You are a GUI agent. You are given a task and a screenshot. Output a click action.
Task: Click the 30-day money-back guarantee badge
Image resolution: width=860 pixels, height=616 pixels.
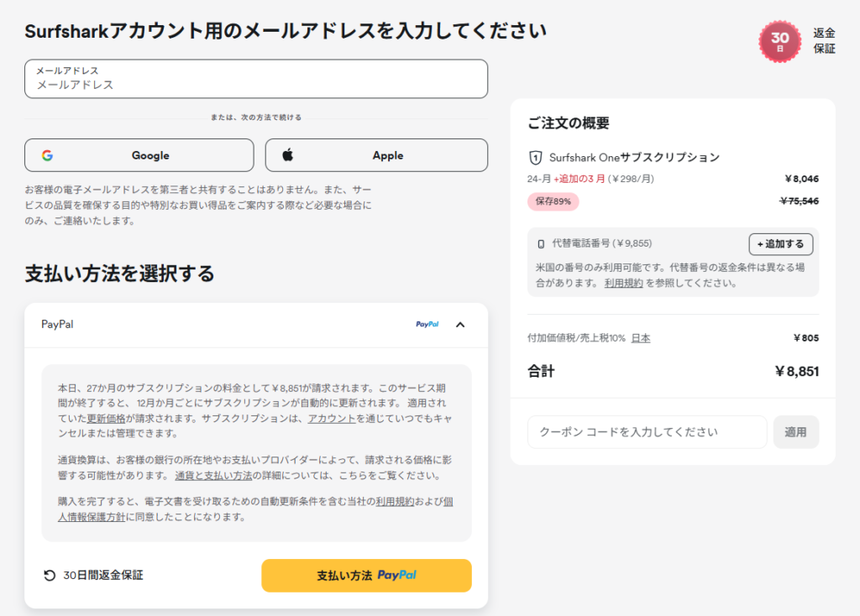[x=780, y=41]
